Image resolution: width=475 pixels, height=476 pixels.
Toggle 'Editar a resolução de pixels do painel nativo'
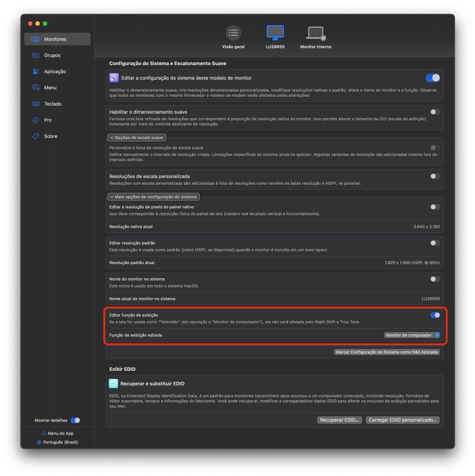(x=435, y=207)
